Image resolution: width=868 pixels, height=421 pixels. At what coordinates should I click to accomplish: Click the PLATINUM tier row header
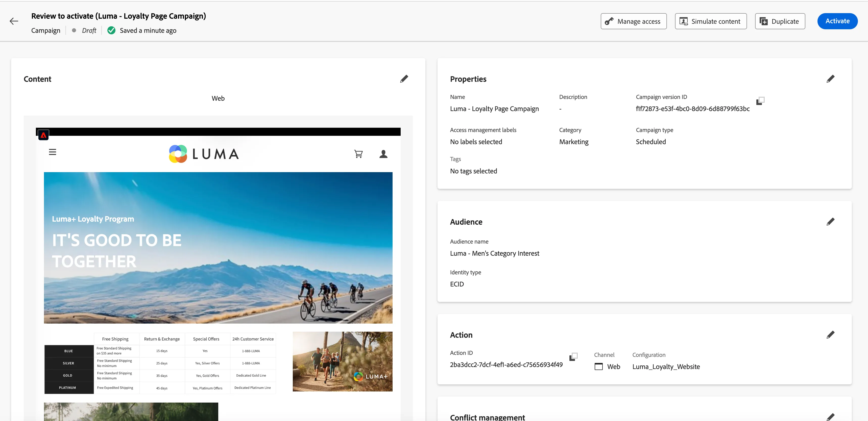click(x=69, y=388)
